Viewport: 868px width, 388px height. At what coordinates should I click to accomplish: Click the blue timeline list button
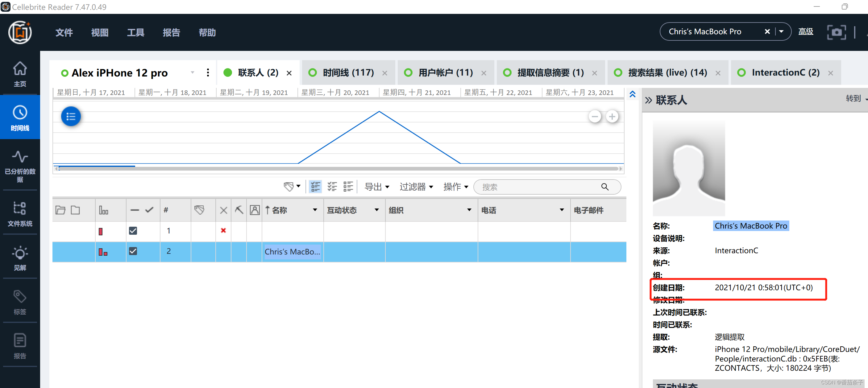71,117
